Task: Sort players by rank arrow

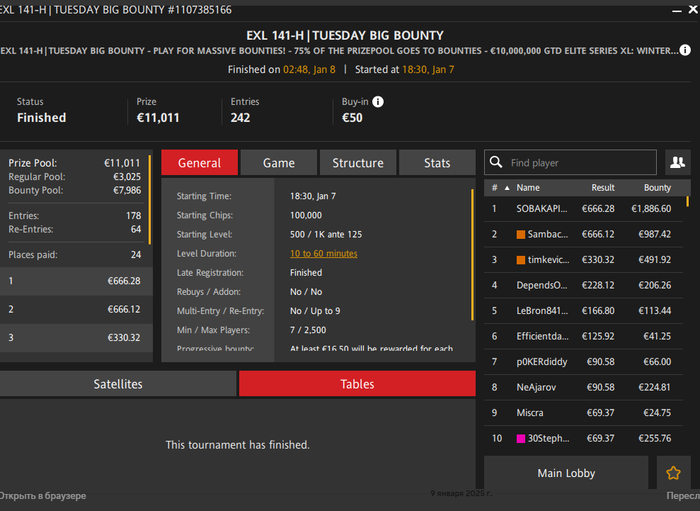Action: click(x=507, y=188)
